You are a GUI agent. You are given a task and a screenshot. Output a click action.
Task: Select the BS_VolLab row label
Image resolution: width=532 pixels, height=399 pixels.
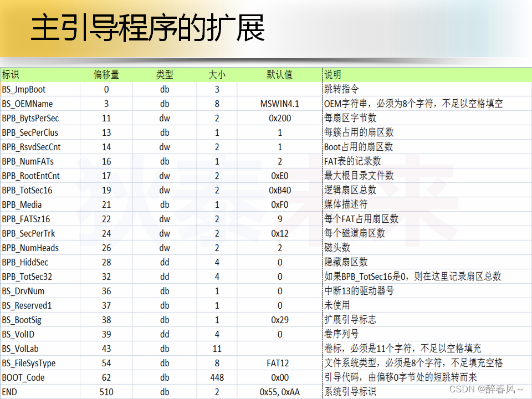[x=19, y=349]
